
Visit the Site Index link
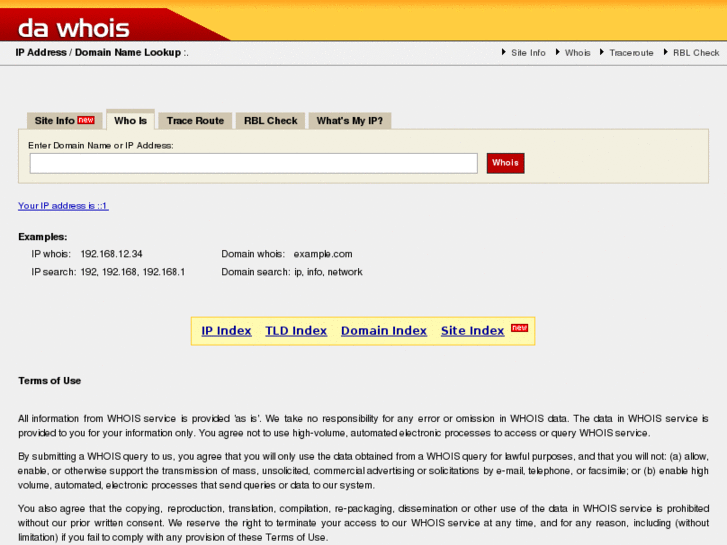472,331
